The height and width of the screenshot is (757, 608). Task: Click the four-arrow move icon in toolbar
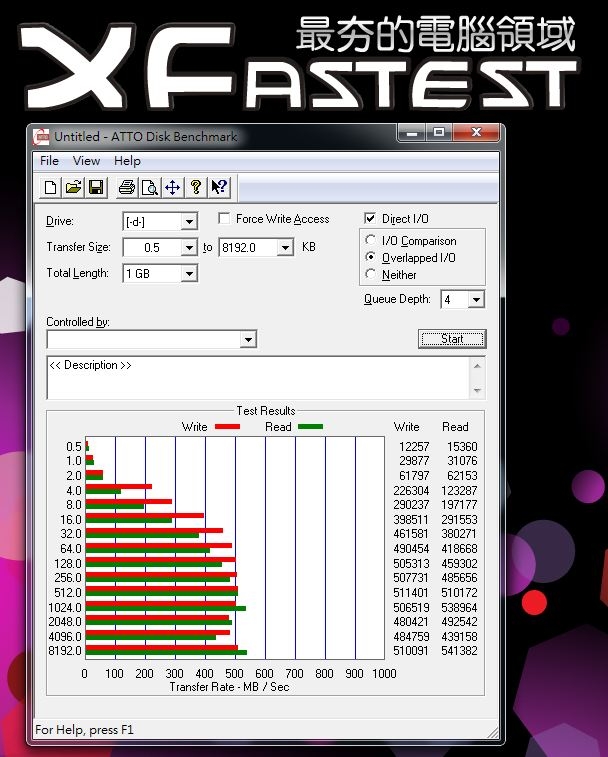click(172, 187)
